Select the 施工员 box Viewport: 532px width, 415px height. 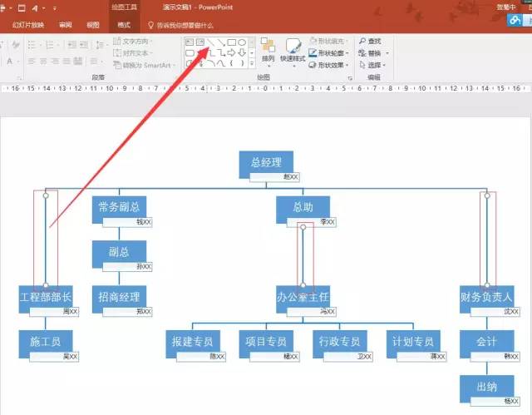point(46,343)
